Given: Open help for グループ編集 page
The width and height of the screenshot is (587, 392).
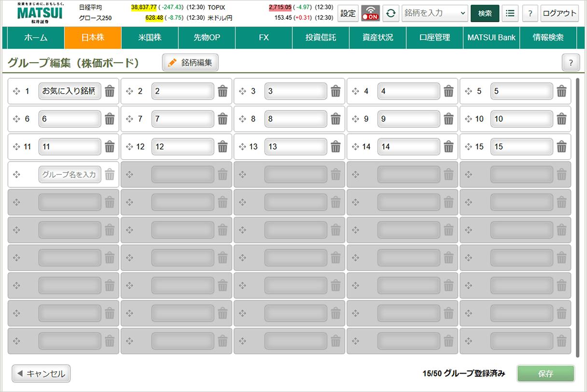Looking at the screenshot, I should pos(571,63).
